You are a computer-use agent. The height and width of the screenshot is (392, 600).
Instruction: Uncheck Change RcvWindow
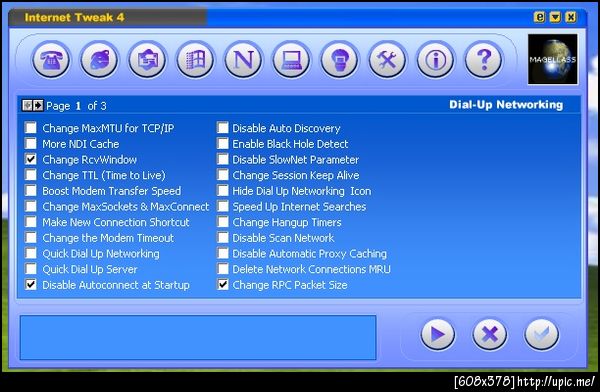pos(31,159)
